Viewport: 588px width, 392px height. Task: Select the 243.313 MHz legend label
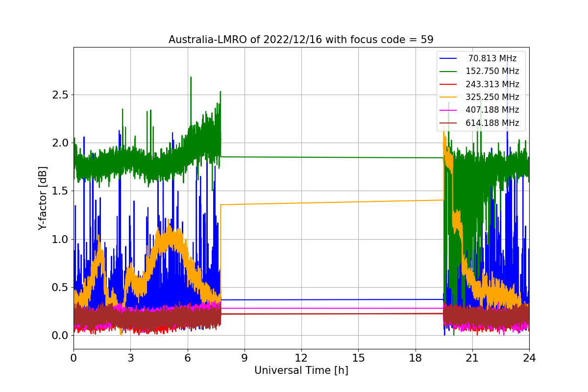[492, 84]
